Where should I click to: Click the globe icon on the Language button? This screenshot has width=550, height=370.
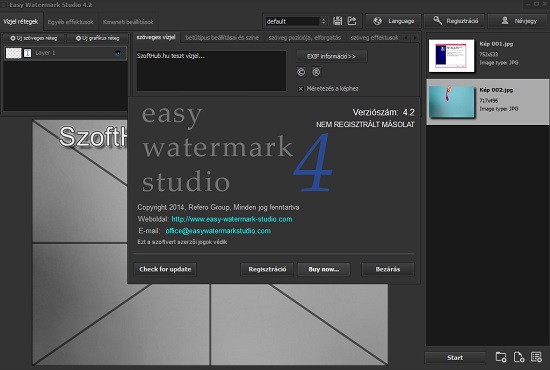point(377,21)
